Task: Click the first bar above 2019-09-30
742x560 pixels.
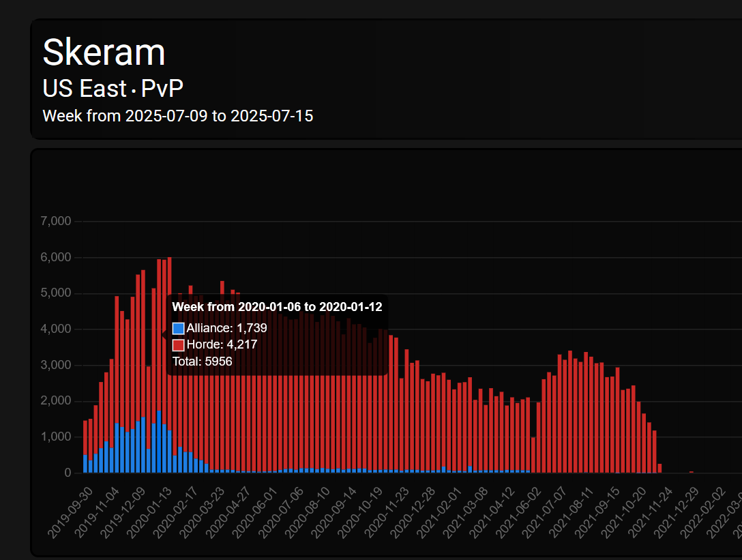Action: tap(85, 446)
